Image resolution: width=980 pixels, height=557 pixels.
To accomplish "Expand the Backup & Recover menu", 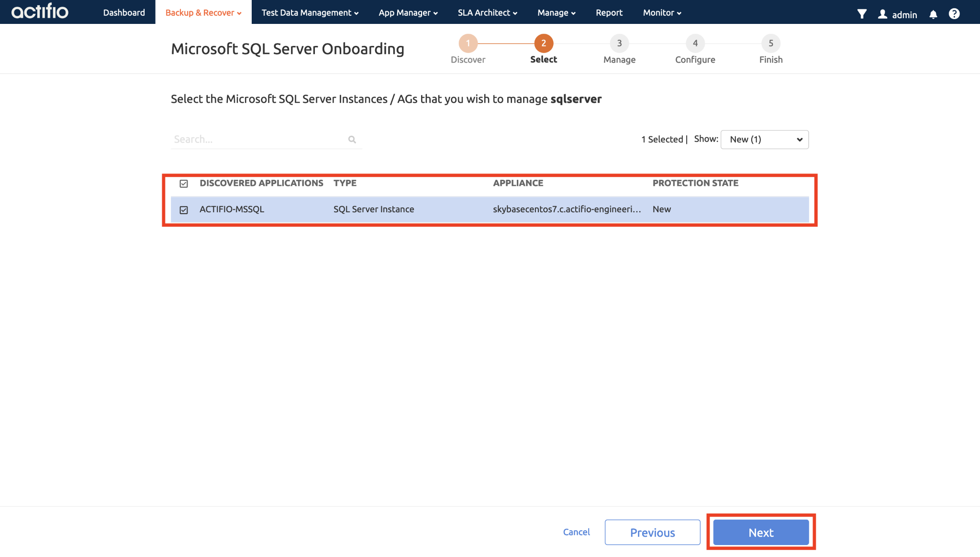I will (203, 13).
